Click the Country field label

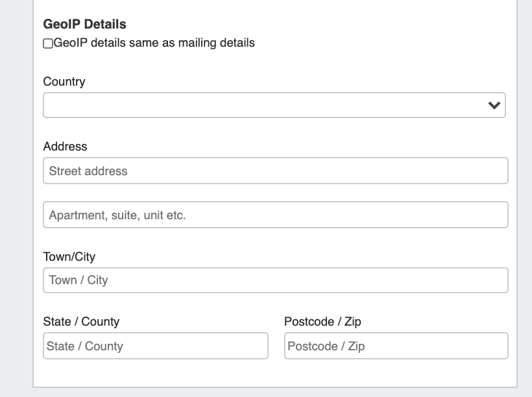[x=64, y=82]
